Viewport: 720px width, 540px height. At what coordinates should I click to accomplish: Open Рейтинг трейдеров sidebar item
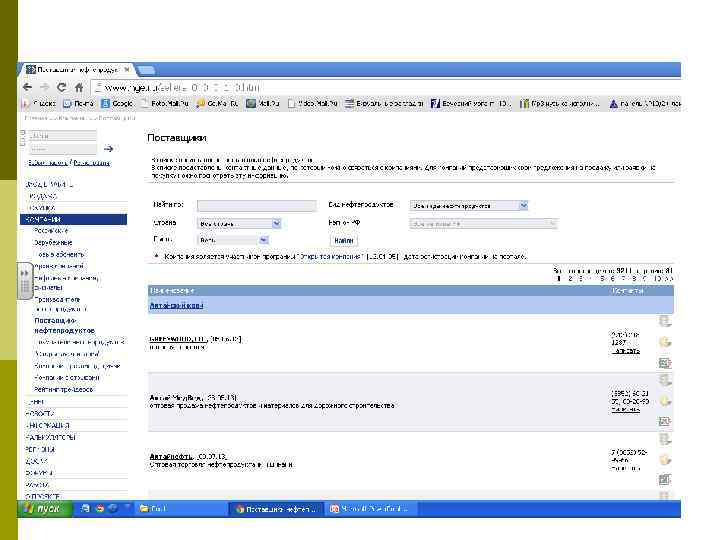point(63,389)
